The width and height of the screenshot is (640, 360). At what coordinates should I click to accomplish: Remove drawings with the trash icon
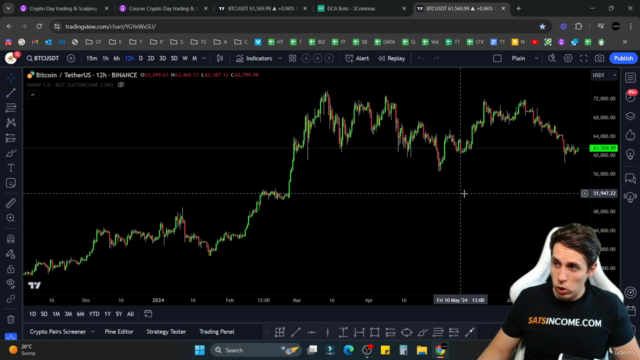[11, 319]
